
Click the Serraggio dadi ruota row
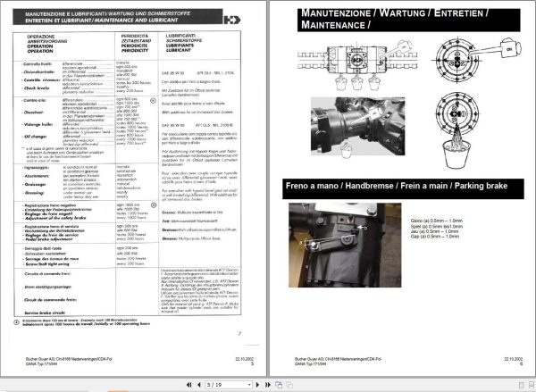pos(43,248)
